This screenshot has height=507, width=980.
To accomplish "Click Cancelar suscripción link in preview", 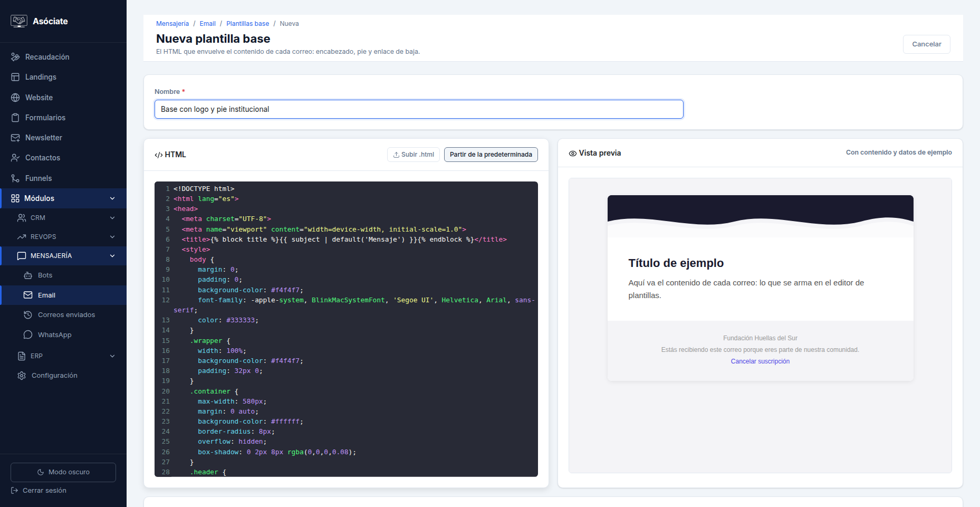I will [x=760, y=361].
